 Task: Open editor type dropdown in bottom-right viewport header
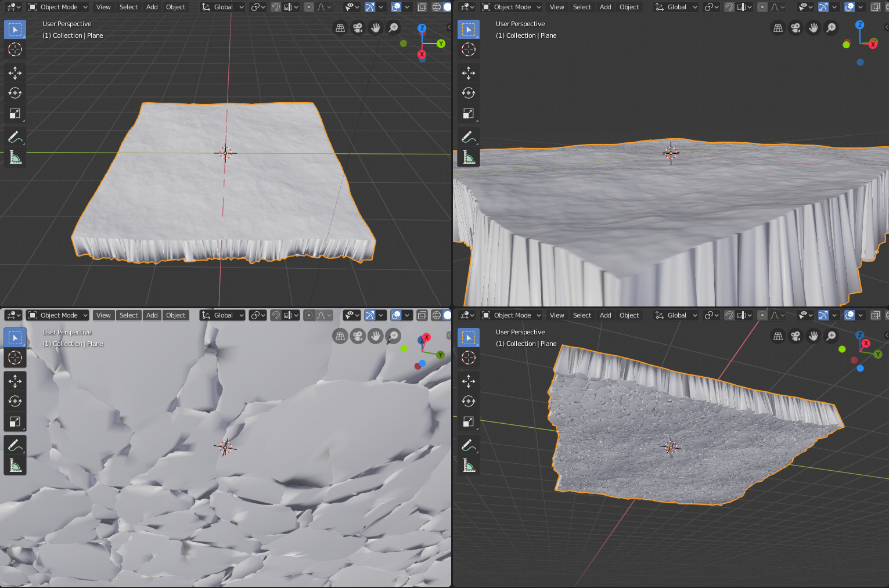click(x=467, y=315)
